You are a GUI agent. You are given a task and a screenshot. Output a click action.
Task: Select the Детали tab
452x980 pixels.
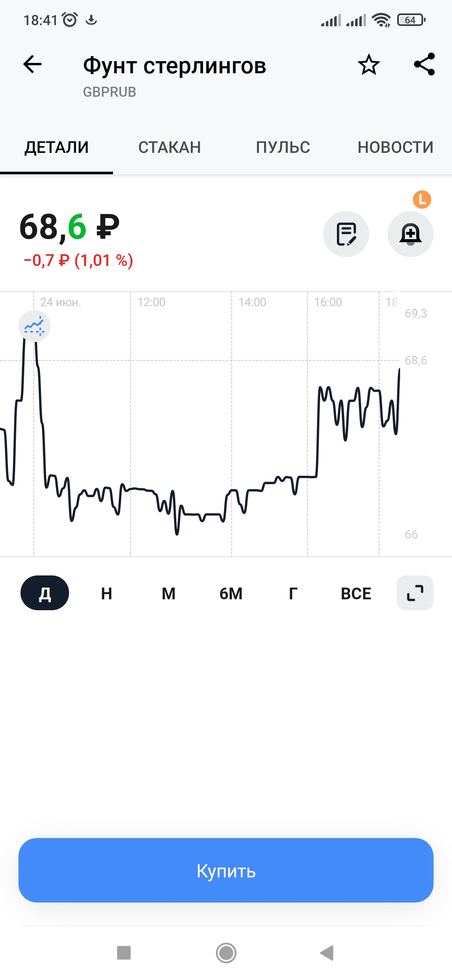[56, 147]
